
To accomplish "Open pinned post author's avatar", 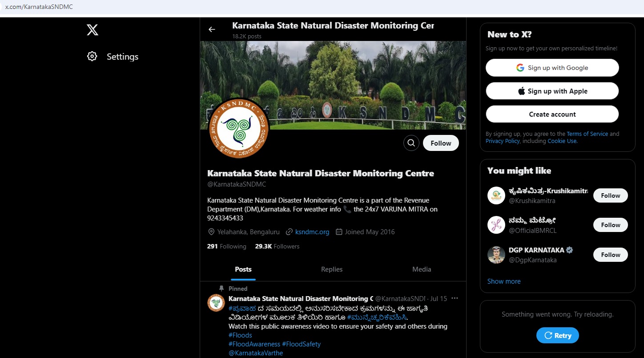I will pyautogui.click(x=216, y=303).
